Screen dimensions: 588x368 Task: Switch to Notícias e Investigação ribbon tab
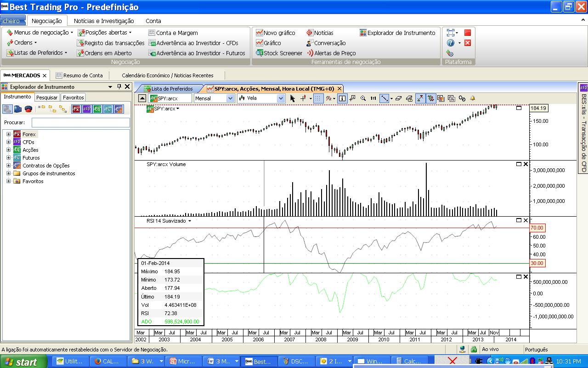(x=104, y=21)
